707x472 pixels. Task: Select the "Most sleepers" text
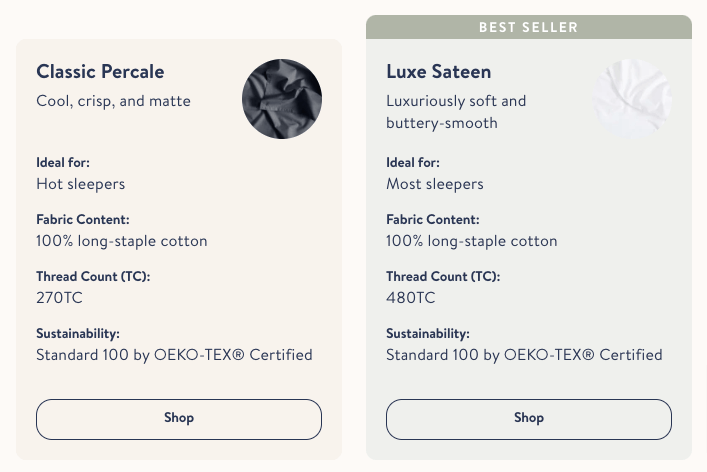pos(435,184)
